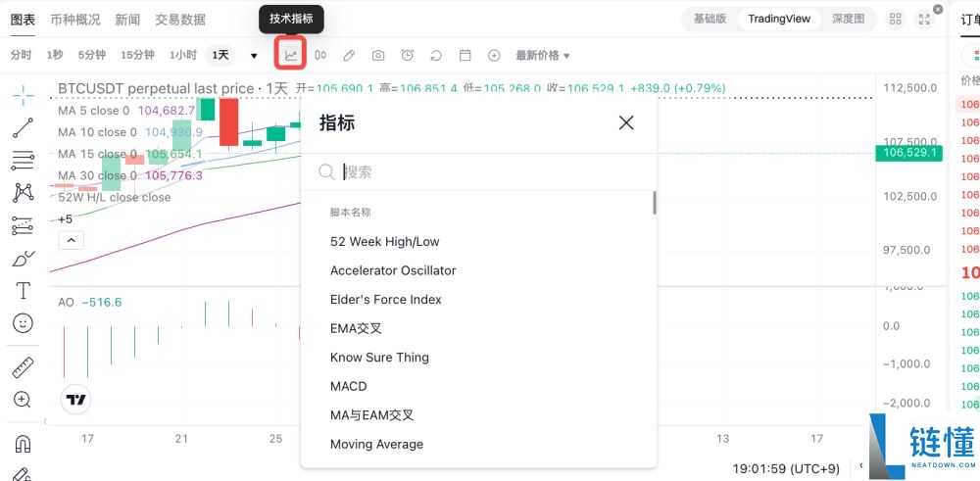This screenshot has height=481, width=980.
Task: Select the 1小时 interval
Action: point(183,55)
